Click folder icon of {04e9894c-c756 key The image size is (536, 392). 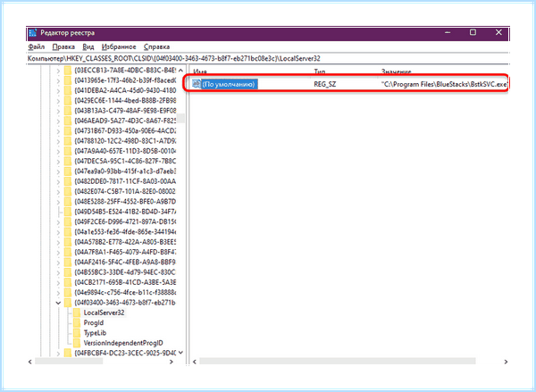click(x=68, y=293)
